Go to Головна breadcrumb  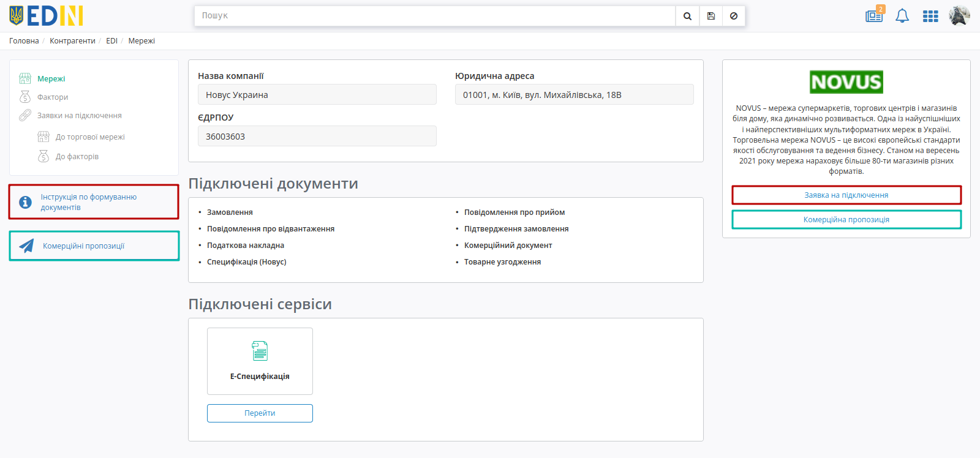pos(24,41)
